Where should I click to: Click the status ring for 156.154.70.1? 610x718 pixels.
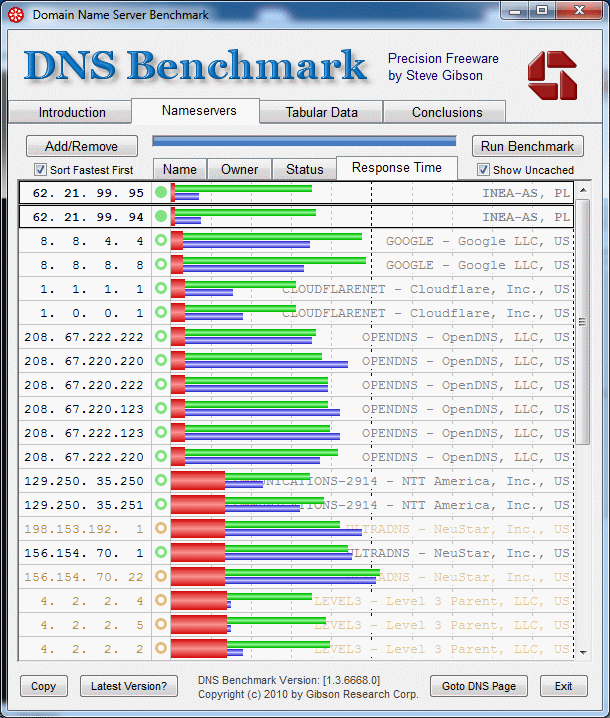tap(161, 552)
